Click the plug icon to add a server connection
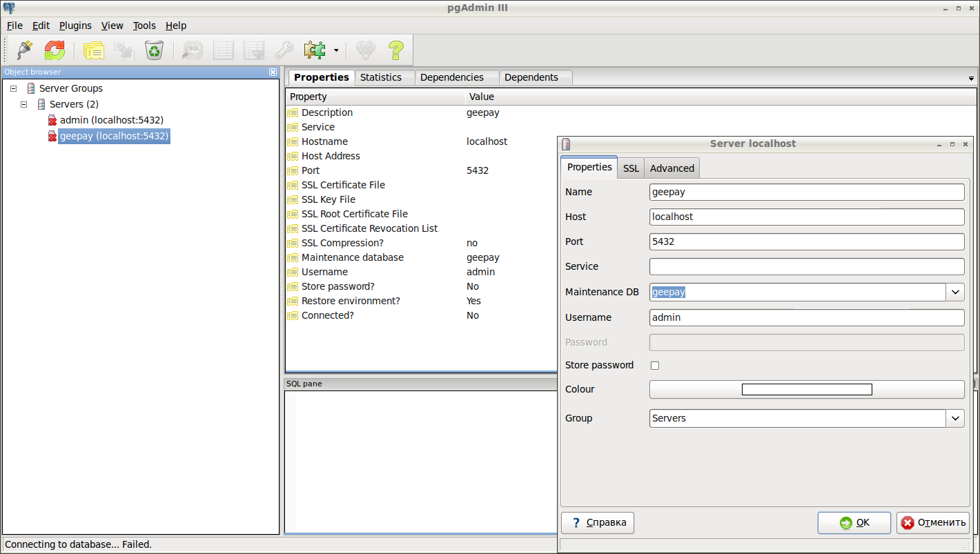The image size is (980, 554). coord(25,50)
